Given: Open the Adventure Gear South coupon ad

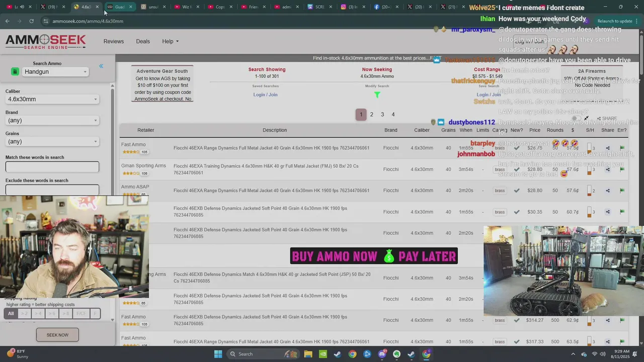Looking at the screenshot, I should tap(162, 84).
